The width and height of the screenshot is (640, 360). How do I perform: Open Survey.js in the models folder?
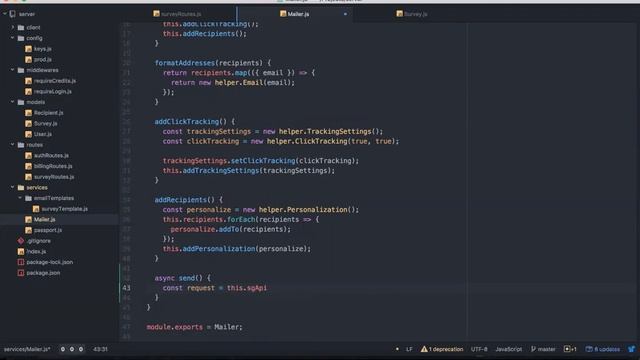pyautogui.click(x=45, y=123)
